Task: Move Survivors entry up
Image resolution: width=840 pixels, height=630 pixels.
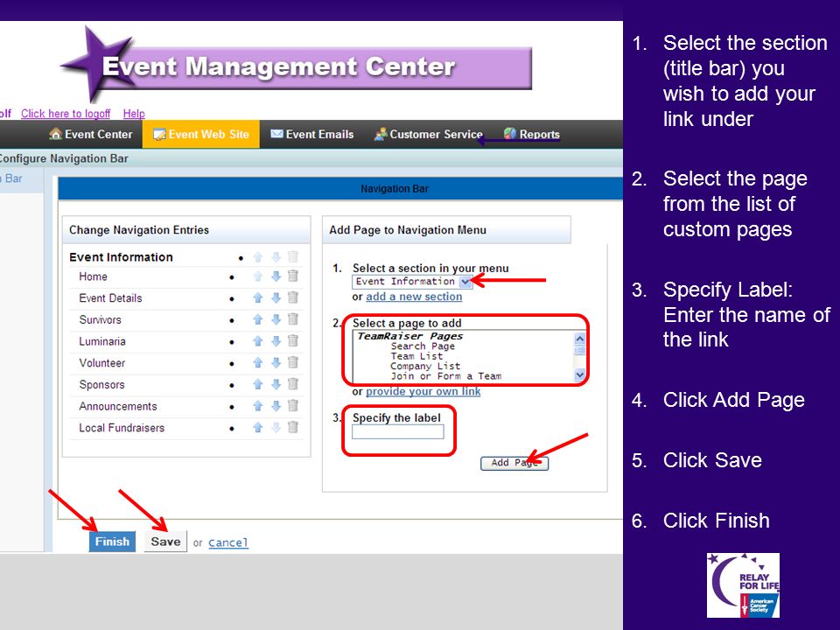Action: coord(257,320)
